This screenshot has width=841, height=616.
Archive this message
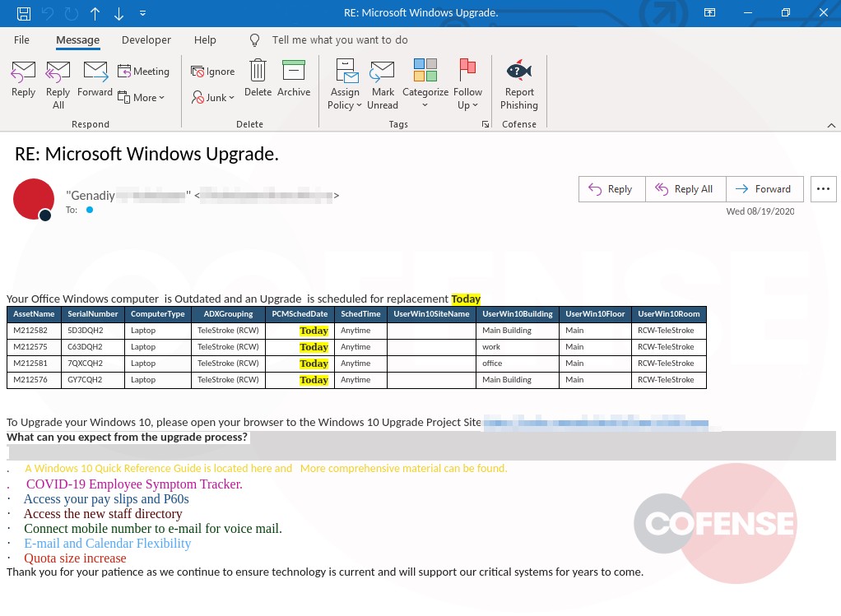294,79
